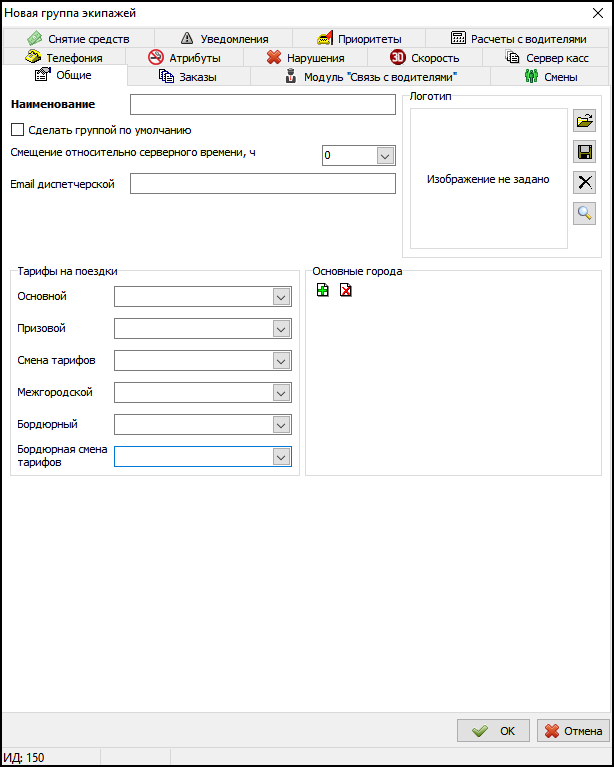
Task: Switch to the Нарушения tab
Action: click(305, 58)
